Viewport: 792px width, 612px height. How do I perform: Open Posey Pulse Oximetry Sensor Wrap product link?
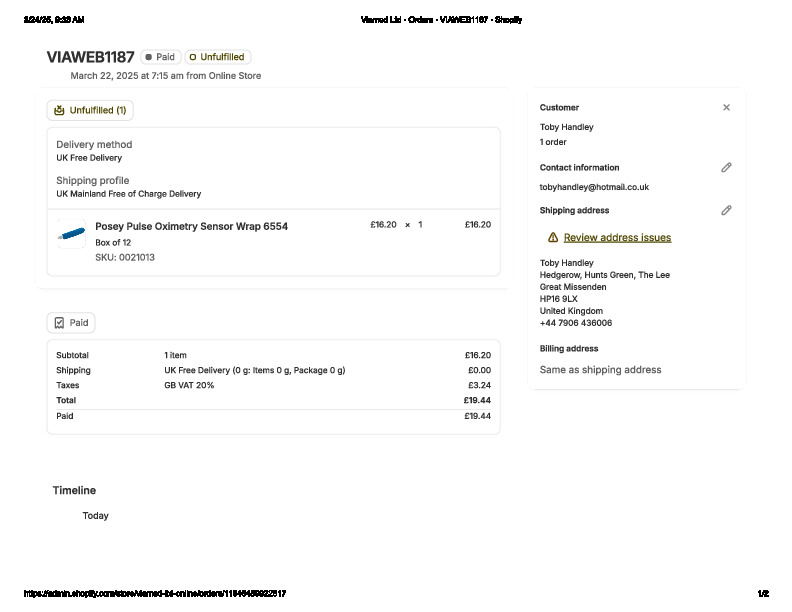[x=191, y=227]
